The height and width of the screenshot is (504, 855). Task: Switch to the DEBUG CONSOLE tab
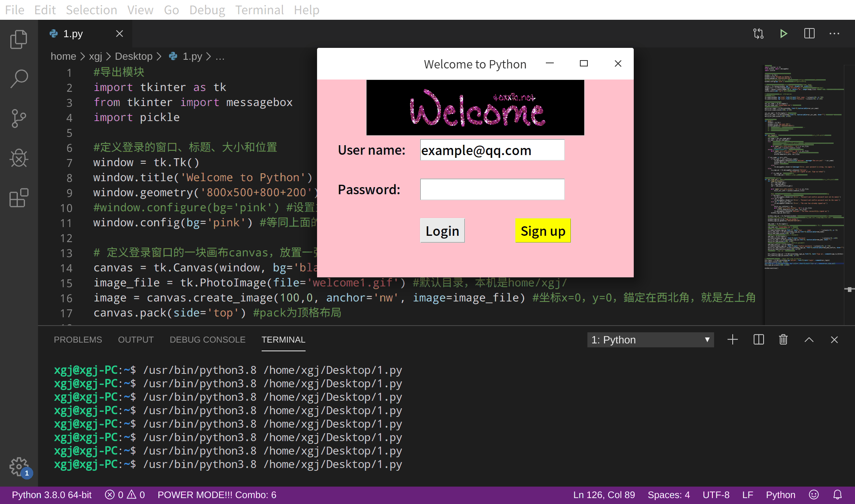pos(207,340)
